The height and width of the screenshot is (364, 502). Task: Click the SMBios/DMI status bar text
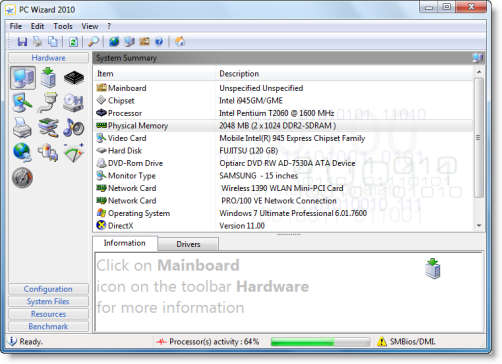(412, 342)
